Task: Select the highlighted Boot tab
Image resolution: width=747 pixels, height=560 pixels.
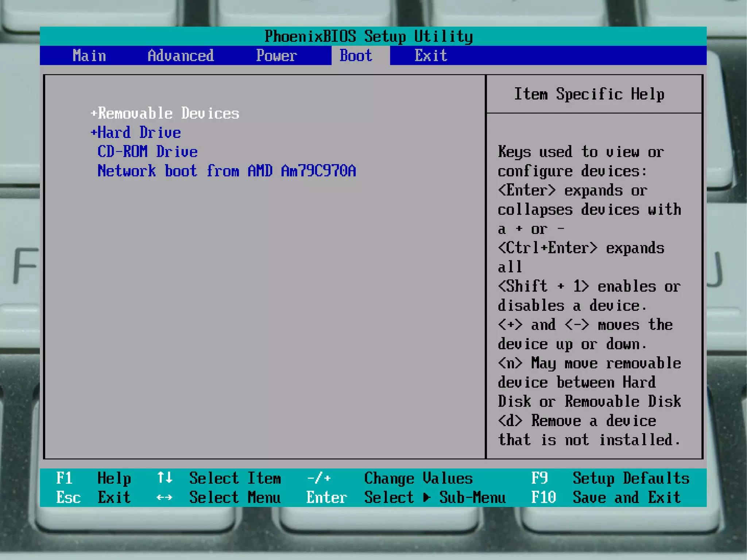Action: point(356,56)
